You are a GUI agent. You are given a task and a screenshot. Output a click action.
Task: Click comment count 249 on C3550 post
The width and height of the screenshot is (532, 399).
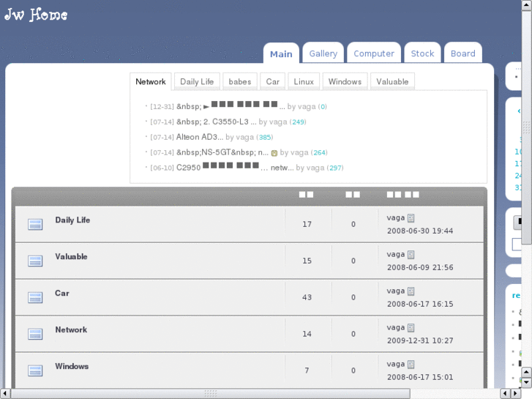(x=299, y=122)
